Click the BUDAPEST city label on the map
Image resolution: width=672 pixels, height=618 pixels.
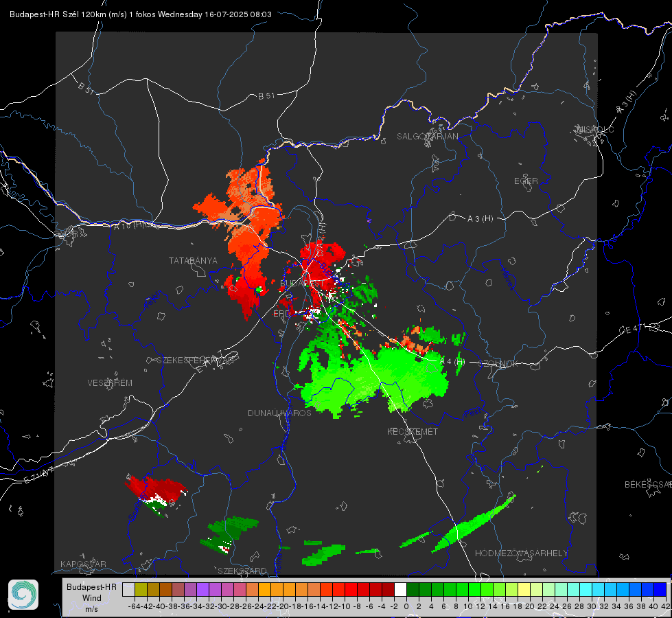[302, 284]
